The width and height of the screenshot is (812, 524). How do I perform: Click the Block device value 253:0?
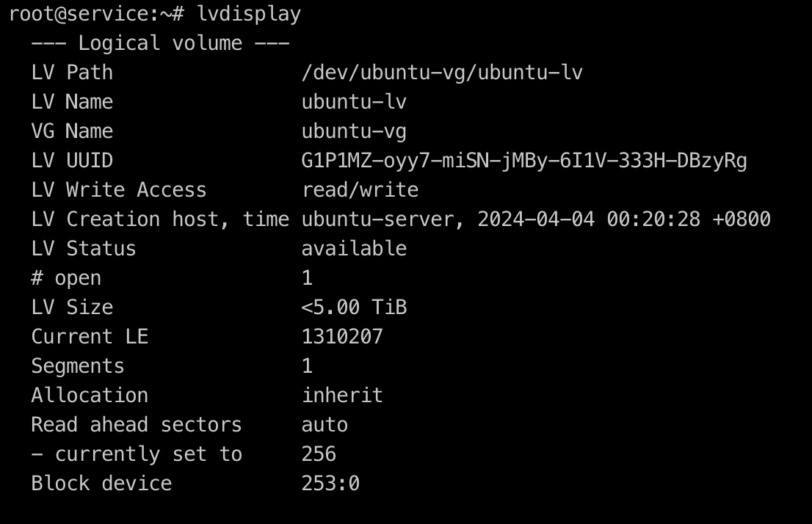tap(330, 484)
